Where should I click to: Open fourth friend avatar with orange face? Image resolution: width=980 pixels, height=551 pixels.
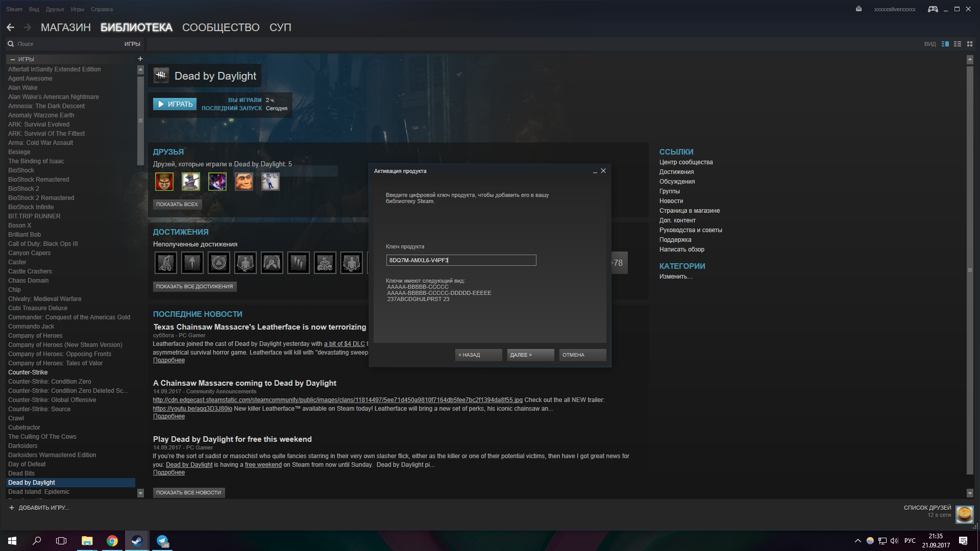coord(244,181)
